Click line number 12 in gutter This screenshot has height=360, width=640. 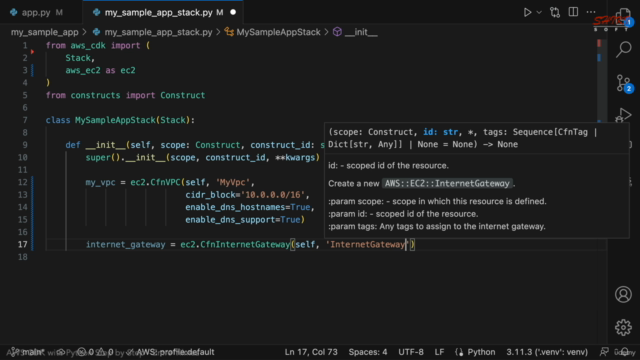point(22,182)
